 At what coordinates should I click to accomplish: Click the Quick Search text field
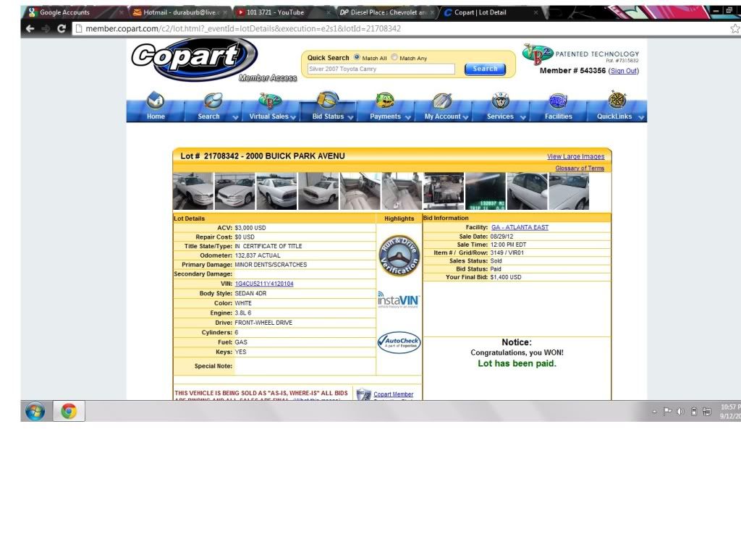381,69
